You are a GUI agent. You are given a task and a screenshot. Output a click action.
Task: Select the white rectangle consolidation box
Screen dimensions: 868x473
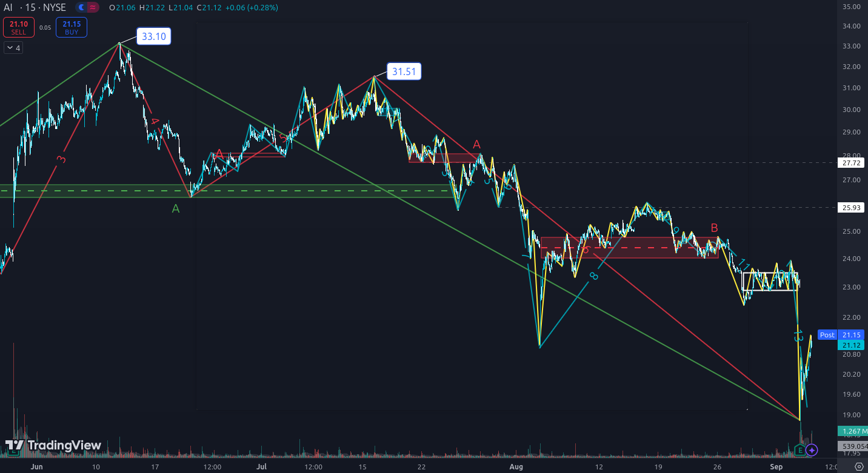coord(770,281)
